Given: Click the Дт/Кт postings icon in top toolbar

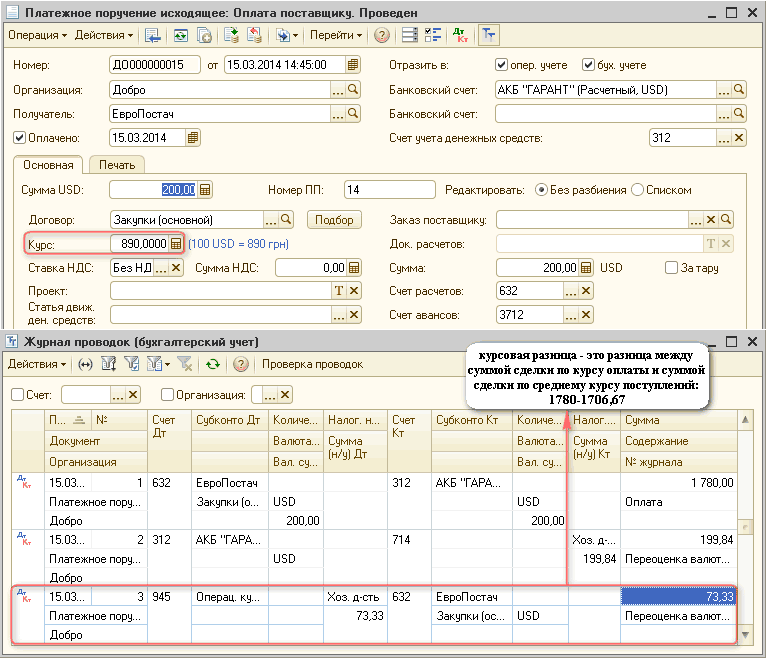Looking at the screenshot, I should click(461, 35).
